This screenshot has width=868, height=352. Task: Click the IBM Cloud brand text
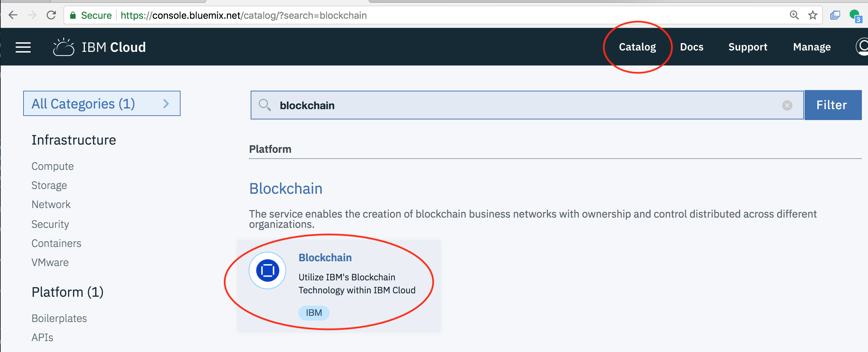click(114, 47)
